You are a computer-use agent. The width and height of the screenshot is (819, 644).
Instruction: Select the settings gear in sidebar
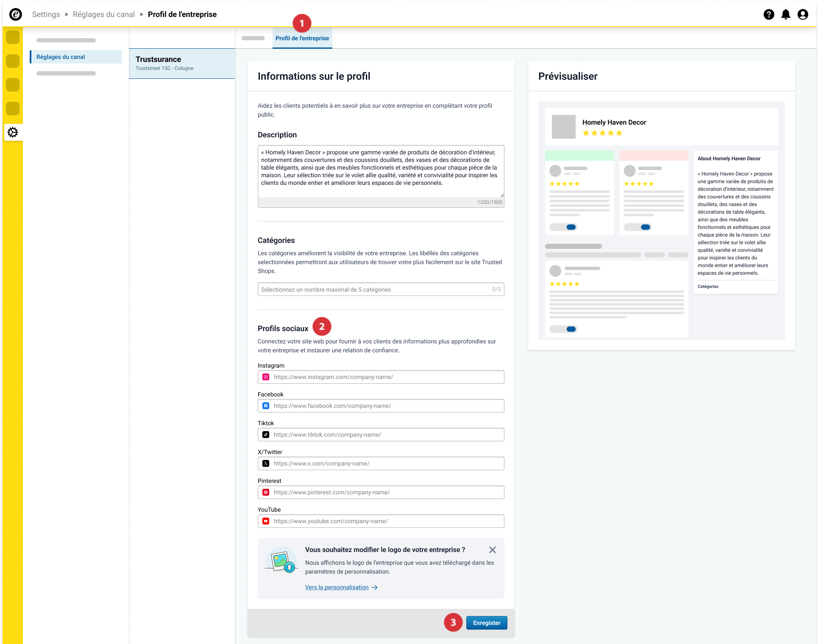coord(13,132)
